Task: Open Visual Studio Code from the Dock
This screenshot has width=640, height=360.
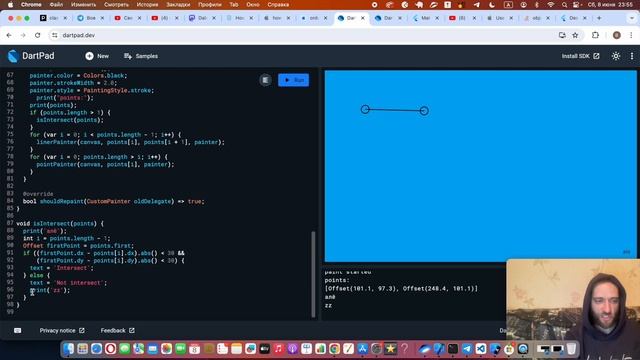Action: coord(481,349)
